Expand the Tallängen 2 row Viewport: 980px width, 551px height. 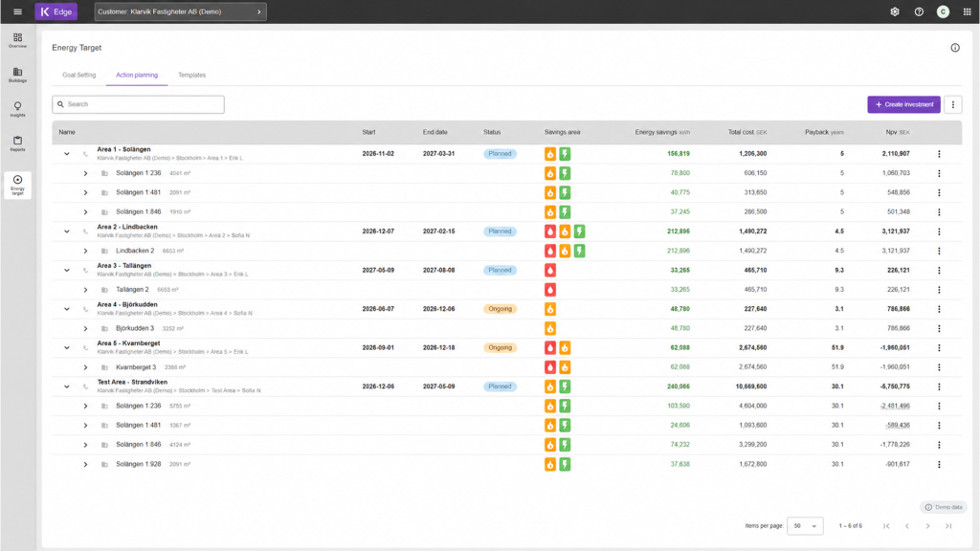(x=85, y=290)
